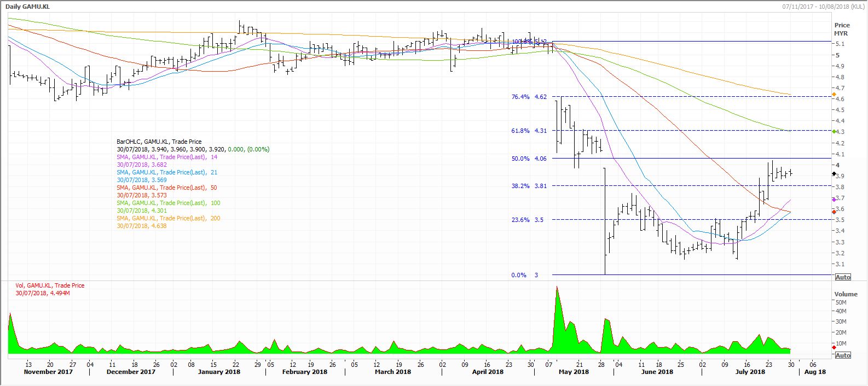Viewport: 868px width, 386px height.
Task: Select the black last price diamond marker
Action: 834,174
